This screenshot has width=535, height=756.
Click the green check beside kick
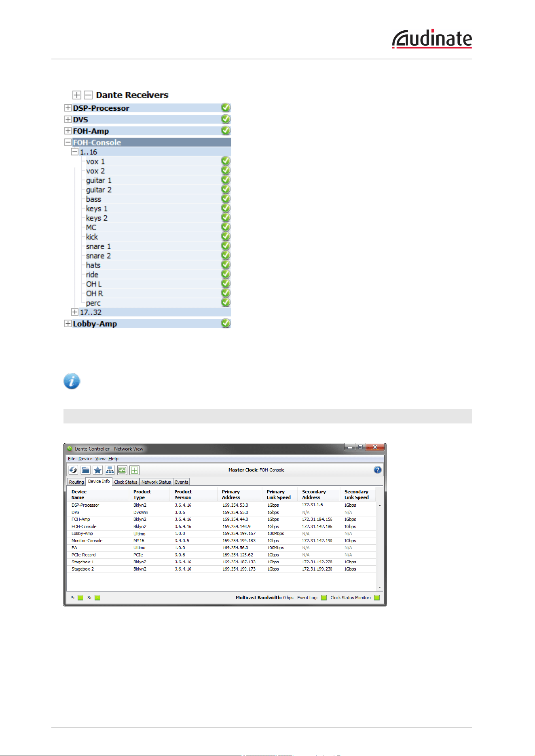click(226, 236)
